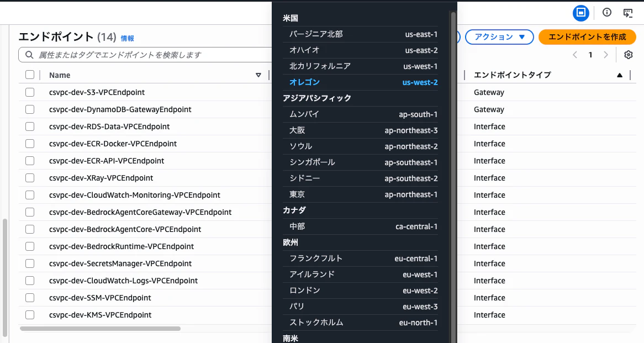This screenshot has height=343, width=644.
Task: Switch to ムンバイ ap-south-1 region
Action: tap(360, 114)
